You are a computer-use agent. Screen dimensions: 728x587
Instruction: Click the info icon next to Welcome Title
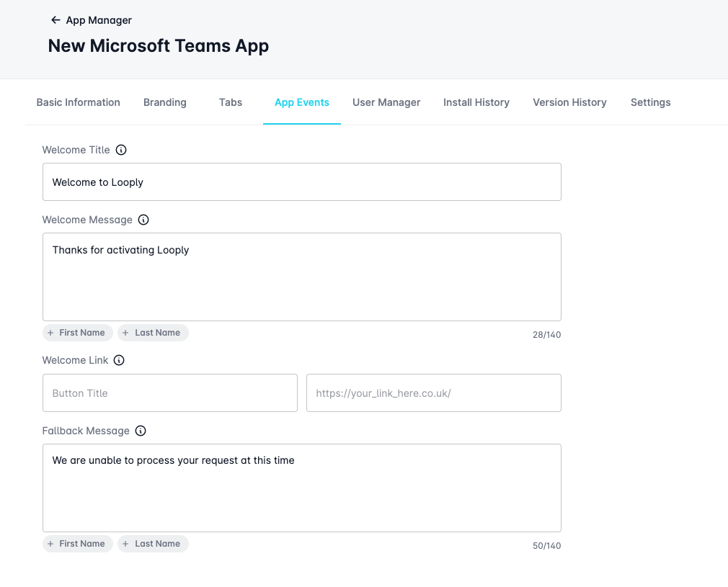coord(121,150)
